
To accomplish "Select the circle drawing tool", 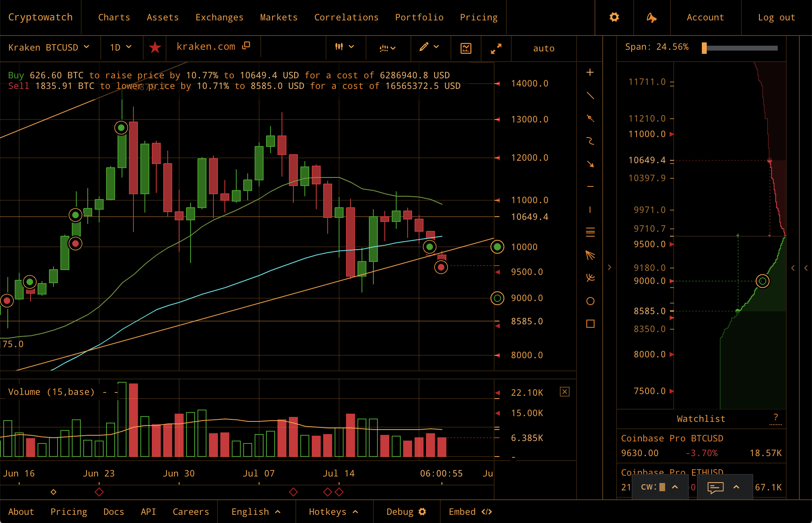I will tap(590, 301).
